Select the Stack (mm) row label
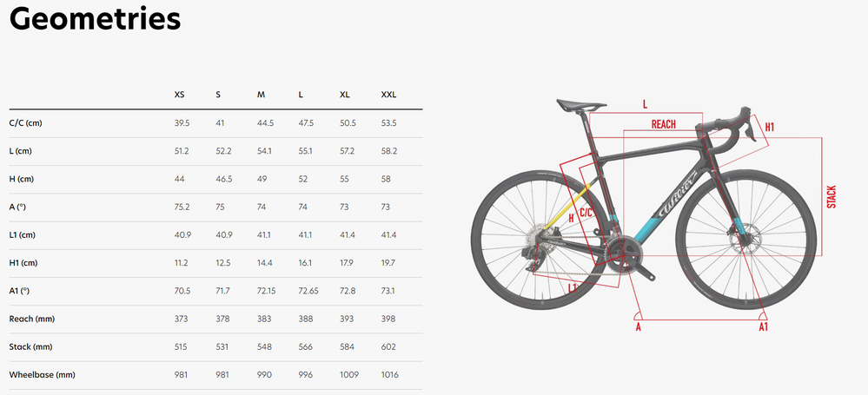868x395 pixels. (33, 346)
